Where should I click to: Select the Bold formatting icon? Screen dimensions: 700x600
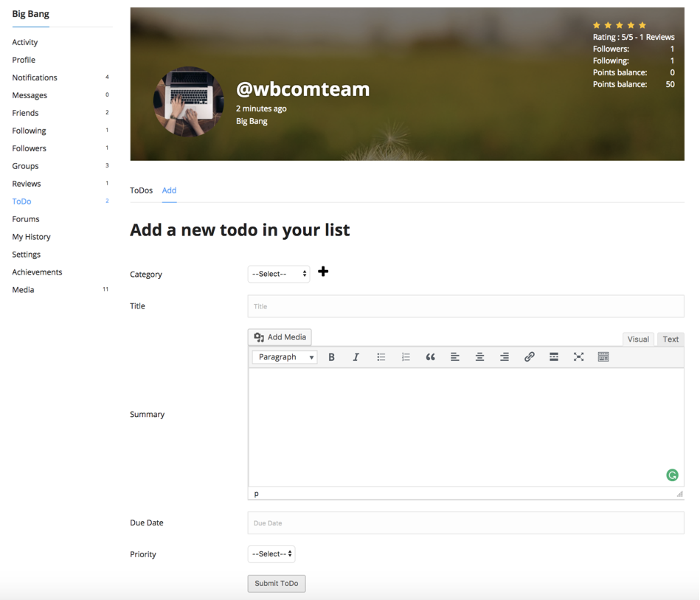click(332, 356)
